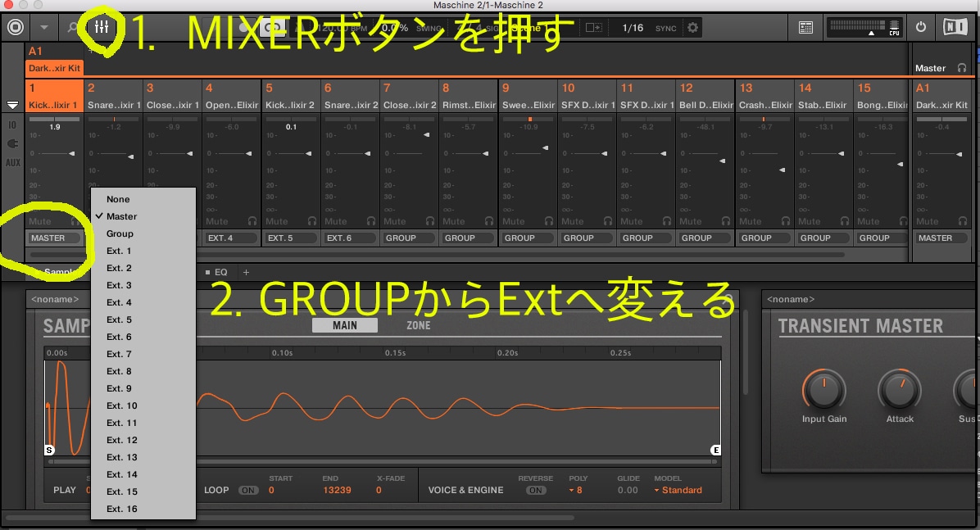Toggle LOOP ON button
This screenshot has width=980, height=530.
click(x=248, y=491)
